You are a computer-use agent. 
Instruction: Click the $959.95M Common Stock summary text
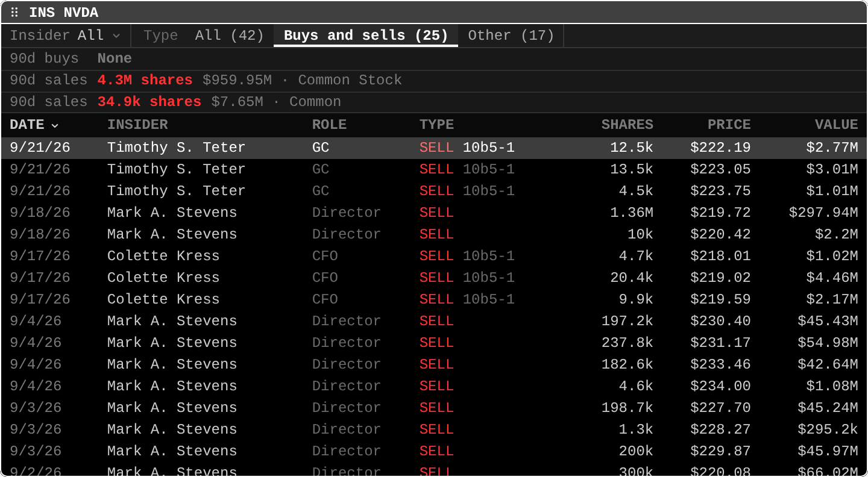pyautogui.click(x=302, y=80)
